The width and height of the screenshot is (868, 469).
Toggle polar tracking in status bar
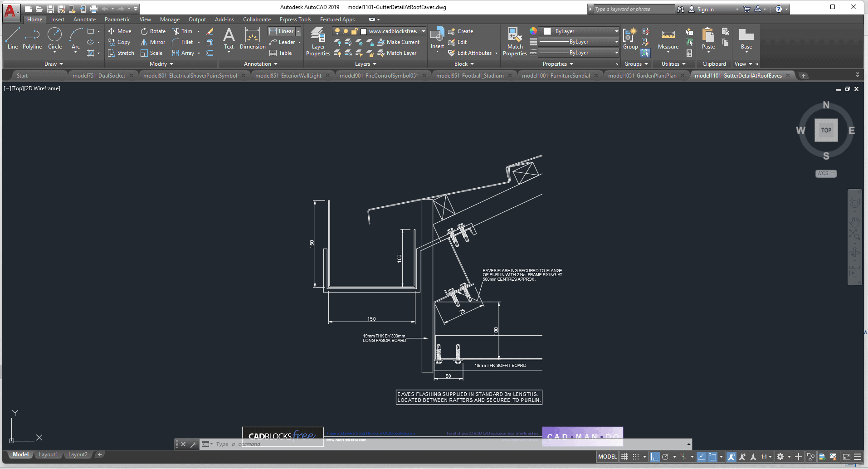665,457
